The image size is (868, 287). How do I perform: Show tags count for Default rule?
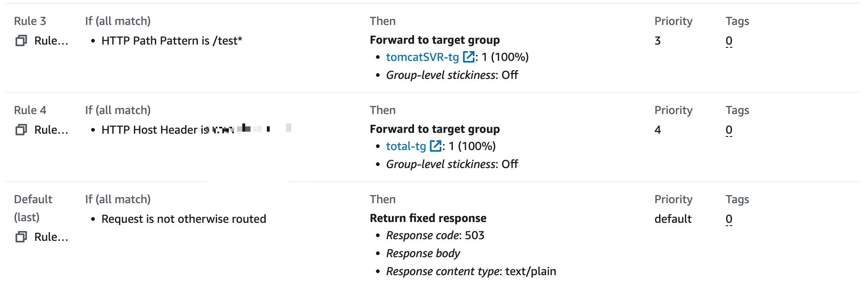point(729,219)
